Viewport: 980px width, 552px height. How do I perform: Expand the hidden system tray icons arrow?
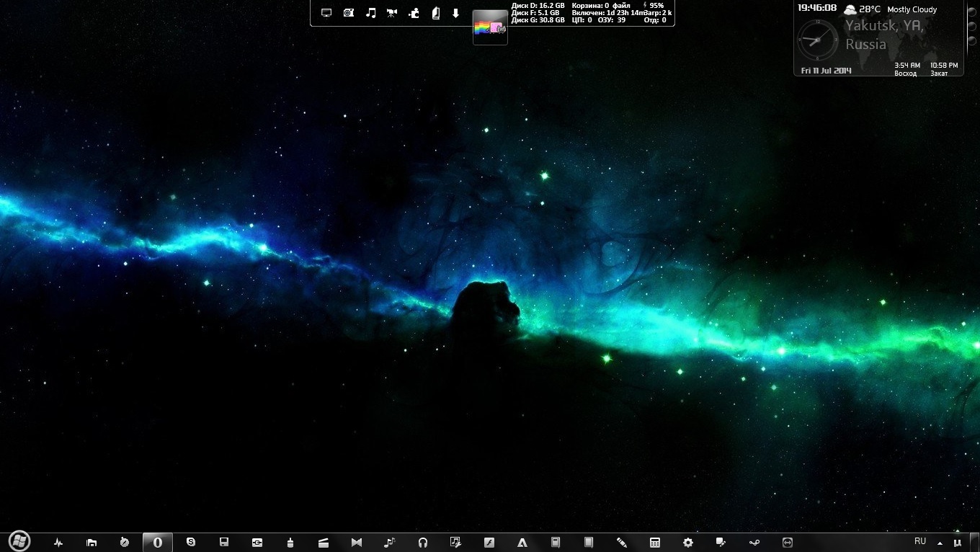click(x=940, y=543)
